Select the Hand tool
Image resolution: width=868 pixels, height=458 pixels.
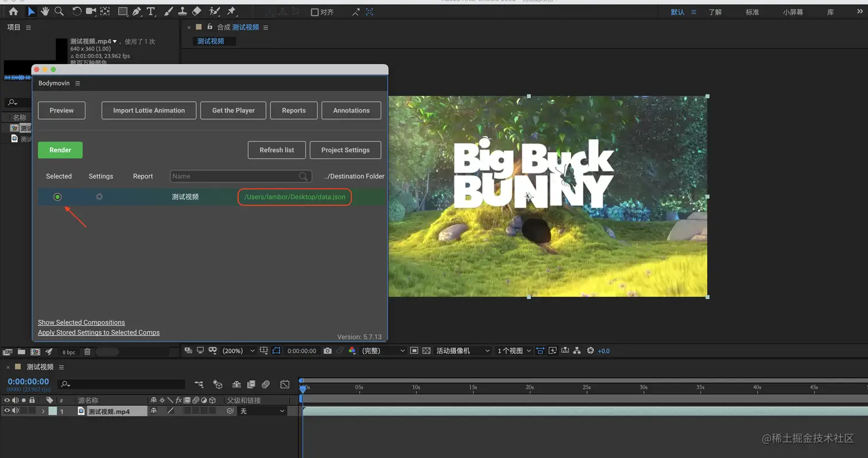[x=45, y=11]
